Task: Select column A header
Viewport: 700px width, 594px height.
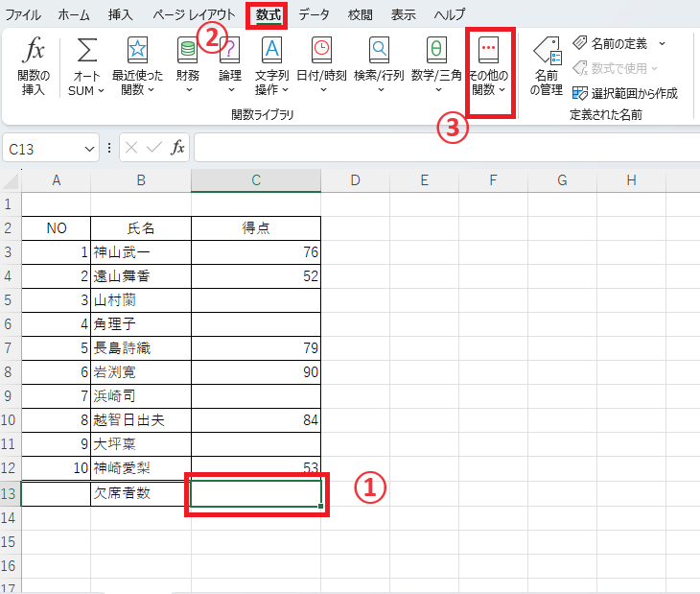Action: tap(57, 180)
